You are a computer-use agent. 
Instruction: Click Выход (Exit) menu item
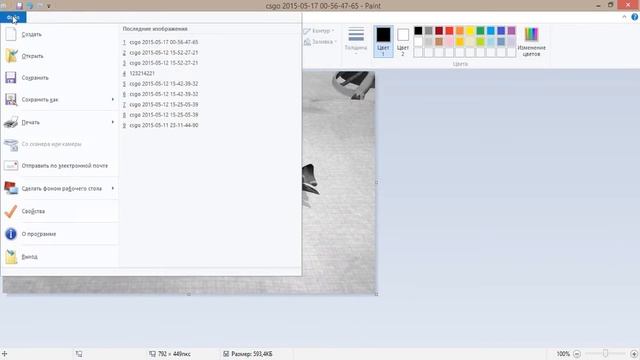click(x=60, y=257)
